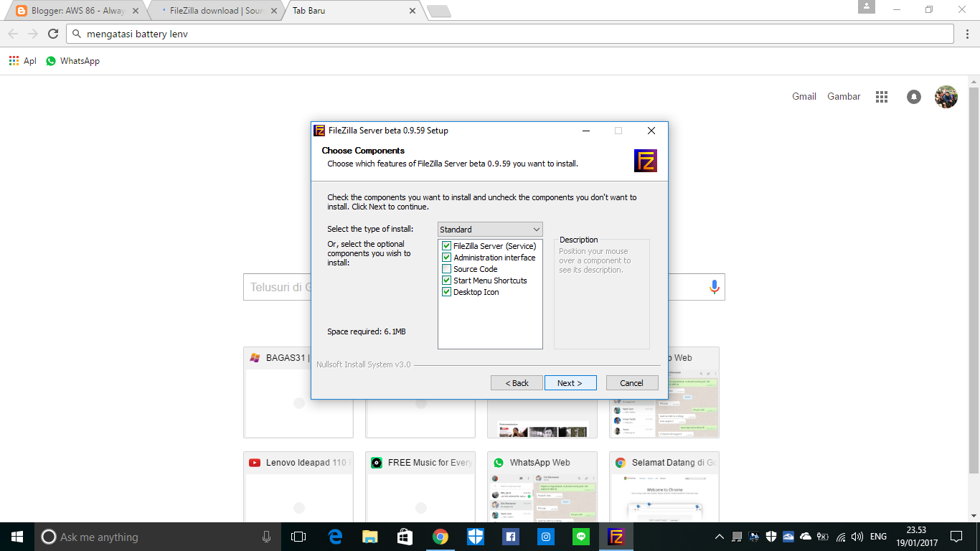Switch to Chrome on taskbar
Viewport: 980px width, 551px height.
[x=440, y=537]
